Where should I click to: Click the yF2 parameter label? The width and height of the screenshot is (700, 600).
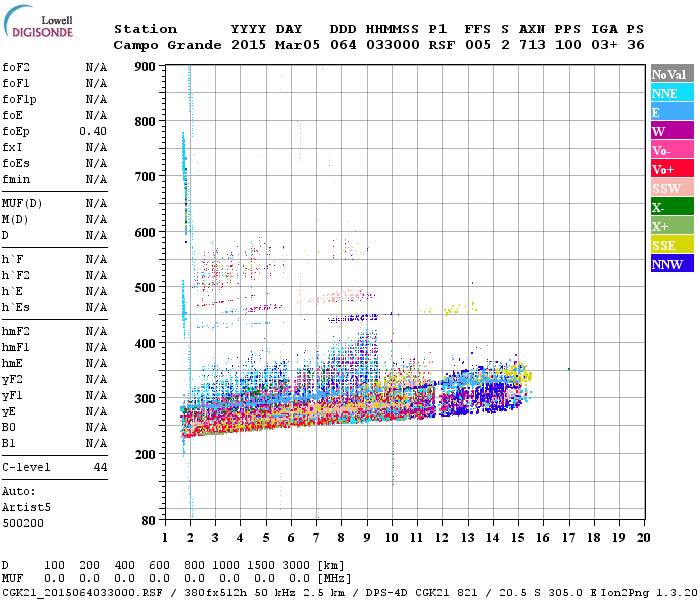(x=12, y=380)
